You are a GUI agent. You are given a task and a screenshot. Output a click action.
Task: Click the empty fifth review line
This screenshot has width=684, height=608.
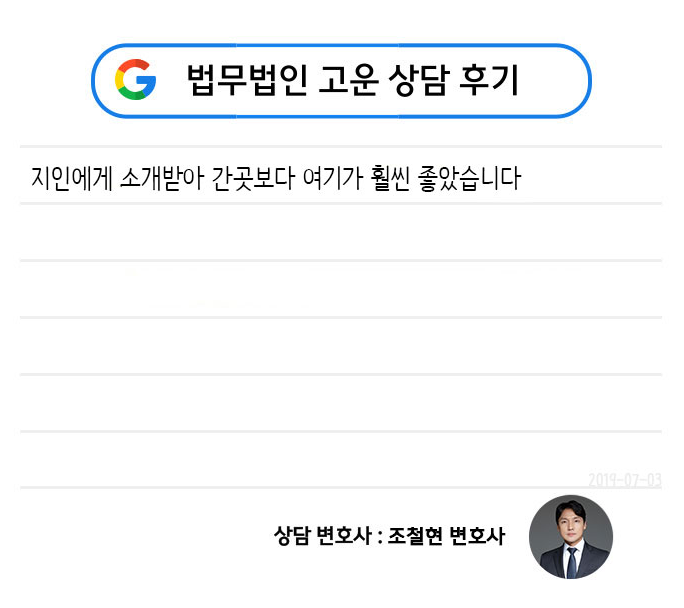(x=340, y=404)
